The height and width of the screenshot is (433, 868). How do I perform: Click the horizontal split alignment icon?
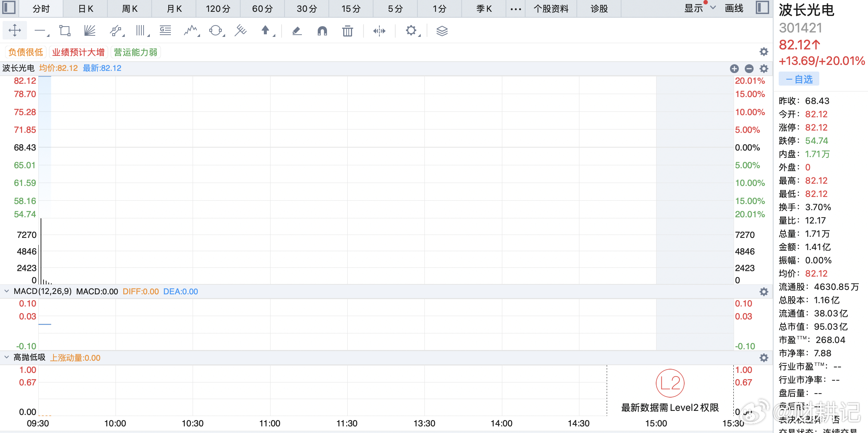coord(379,31)
